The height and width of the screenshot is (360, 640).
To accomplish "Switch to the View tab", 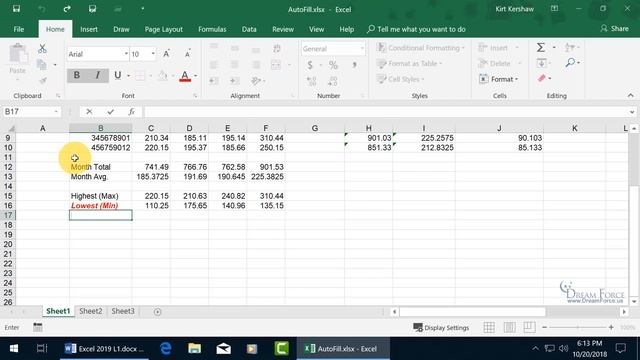I will coord(316,29).
